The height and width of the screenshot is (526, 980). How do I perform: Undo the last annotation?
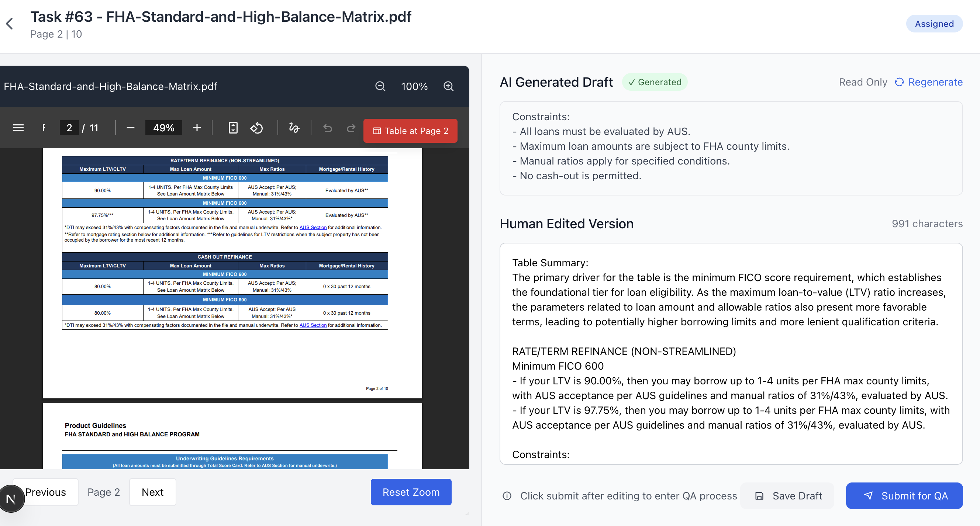(328, 128)
